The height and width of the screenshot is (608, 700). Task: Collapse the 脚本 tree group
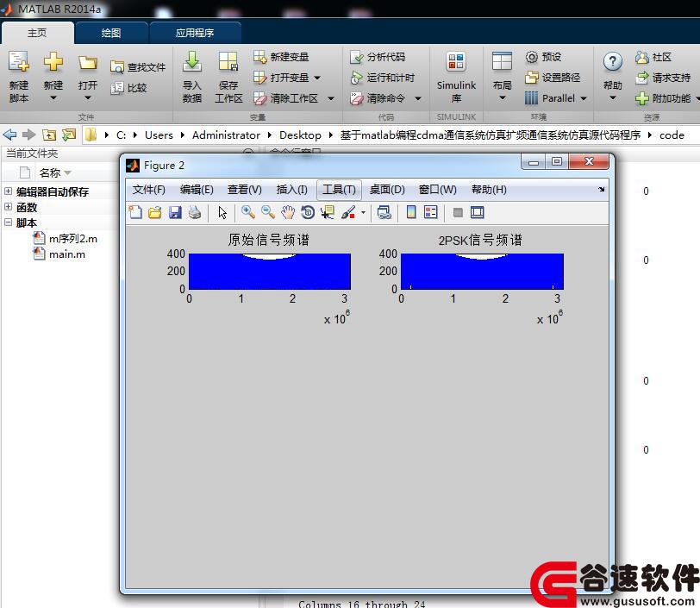tap(8, 222)
